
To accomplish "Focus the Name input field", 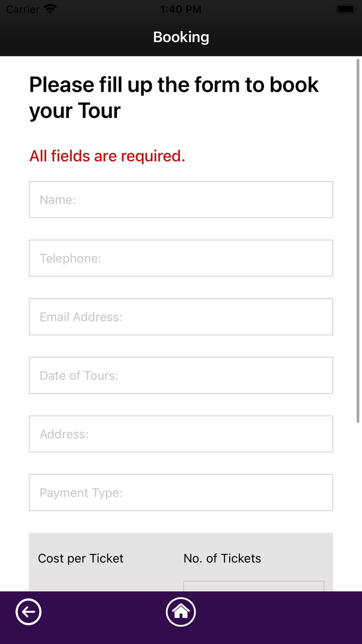I will [181, 200].
